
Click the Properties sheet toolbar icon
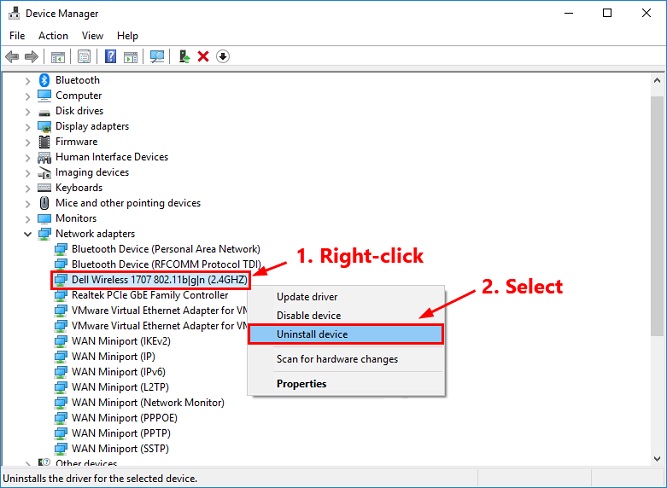pyautogui.click(x=84, y=56)
